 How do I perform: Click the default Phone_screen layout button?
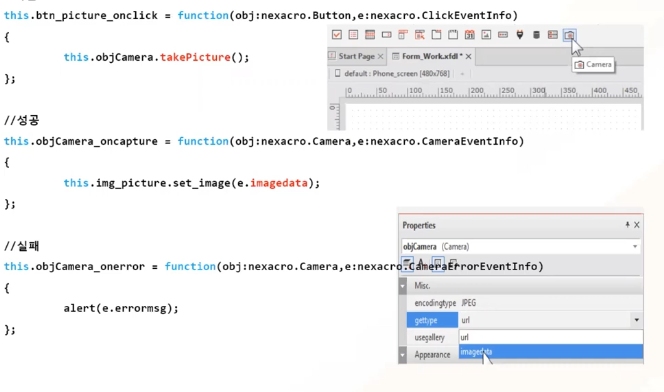392,74
